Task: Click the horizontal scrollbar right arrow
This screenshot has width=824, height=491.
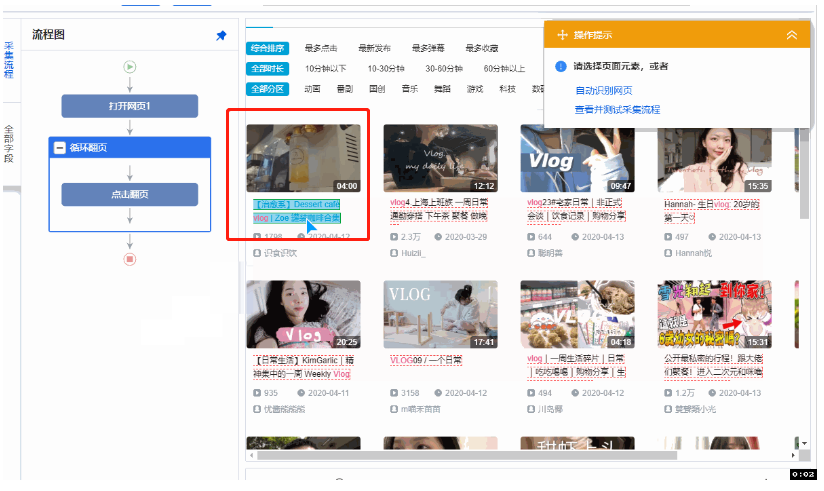Action: pyautogui.click(x=793, y=455)
